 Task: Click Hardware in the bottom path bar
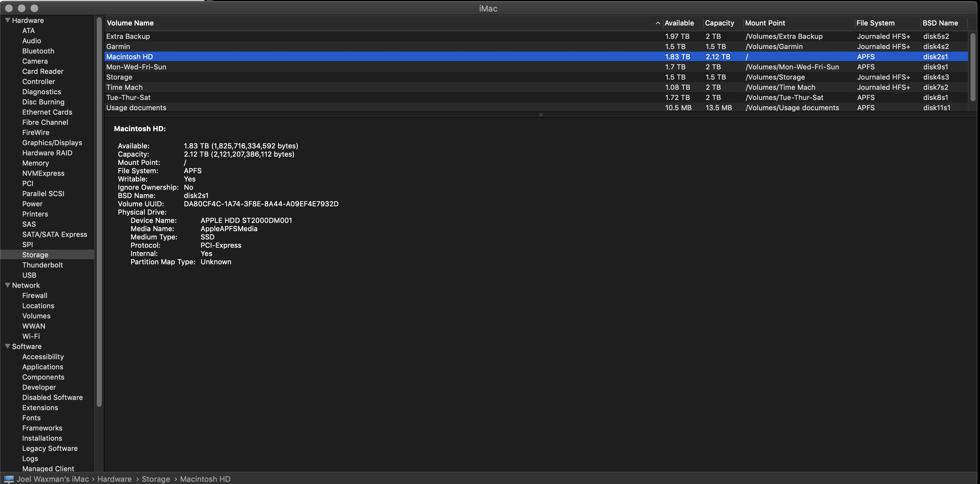click(114, 479)
